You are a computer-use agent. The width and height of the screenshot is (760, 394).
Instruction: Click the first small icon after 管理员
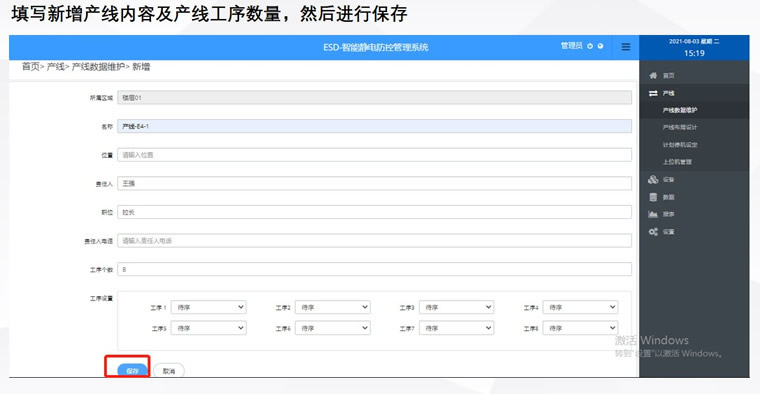[590, 46]
